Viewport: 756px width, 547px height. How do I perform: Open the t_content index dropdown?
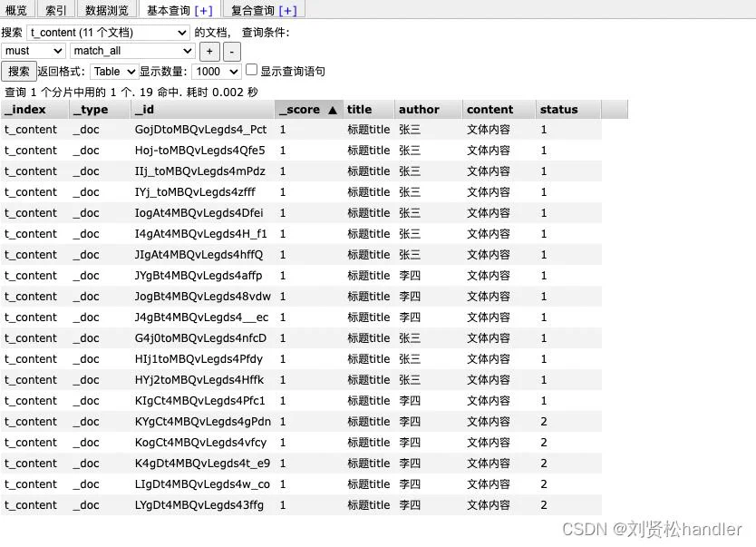click(108, 33)
